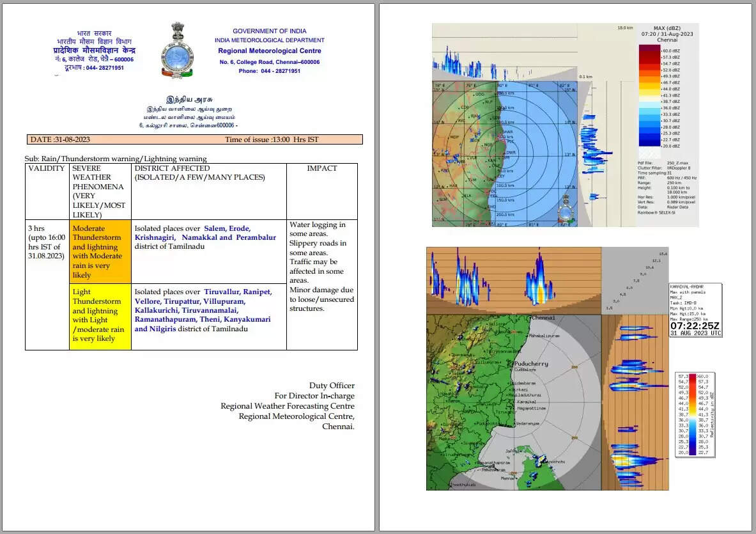Click the IMPACT column header
The image size is (756, 534).
[x=321, y=168]
